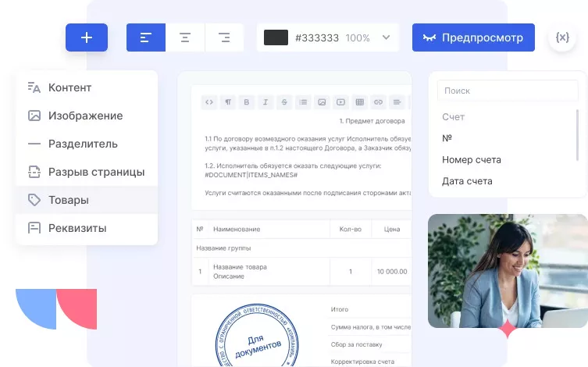Apply italic formatting in the editor toolbar
The height and width of the screenshot is (367, 588).
(x=265, y=102)
